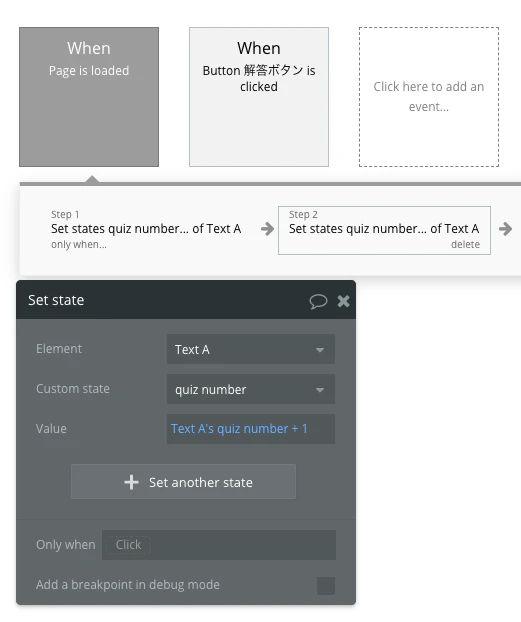
Task: Close the Set state panel
Action: [343, 301]
